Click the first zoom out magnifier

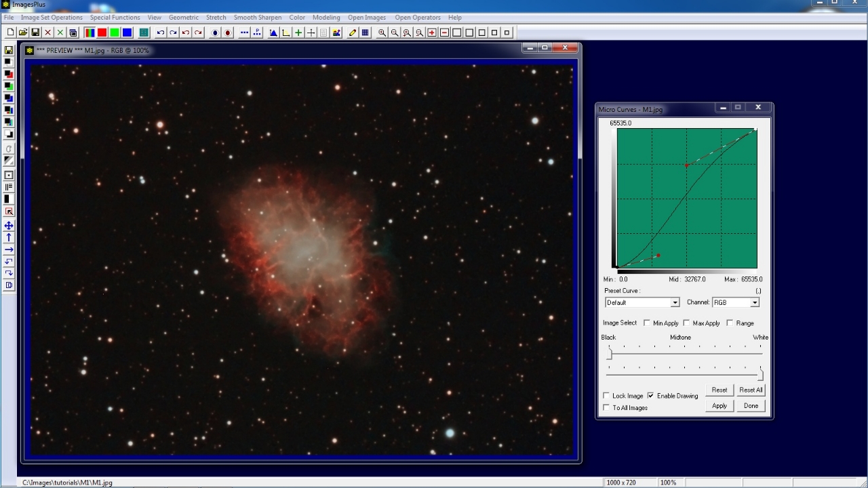[395, 33]
